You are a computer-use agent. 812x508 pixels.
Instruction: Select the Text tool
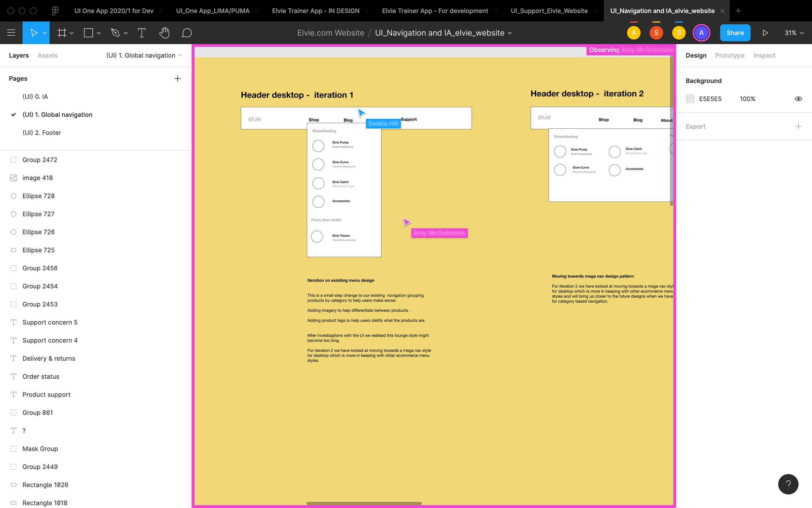(142, 33)
